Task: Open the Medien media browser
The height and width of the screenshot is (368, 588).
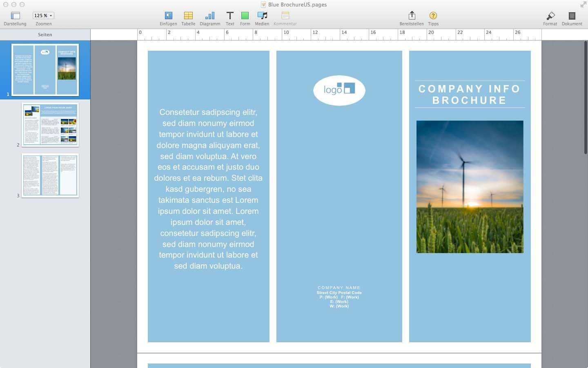Action: (x=262, y=16)
